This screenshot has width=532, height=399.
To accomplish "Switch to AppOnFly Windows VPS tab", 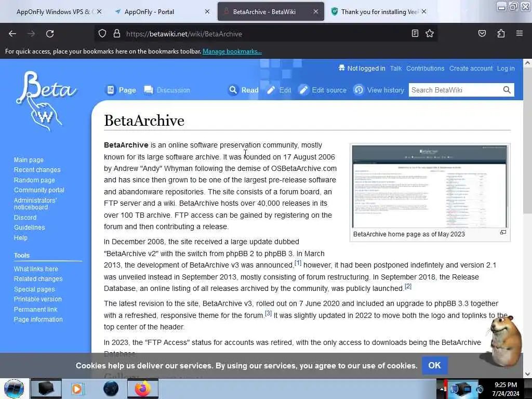I will [53, 12].
